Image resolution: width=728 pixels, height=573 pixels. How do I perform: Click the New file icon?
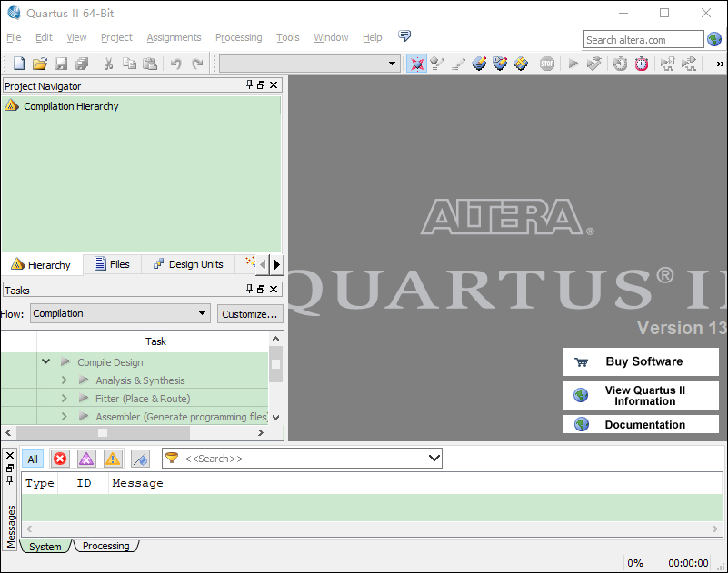[19, 64]
